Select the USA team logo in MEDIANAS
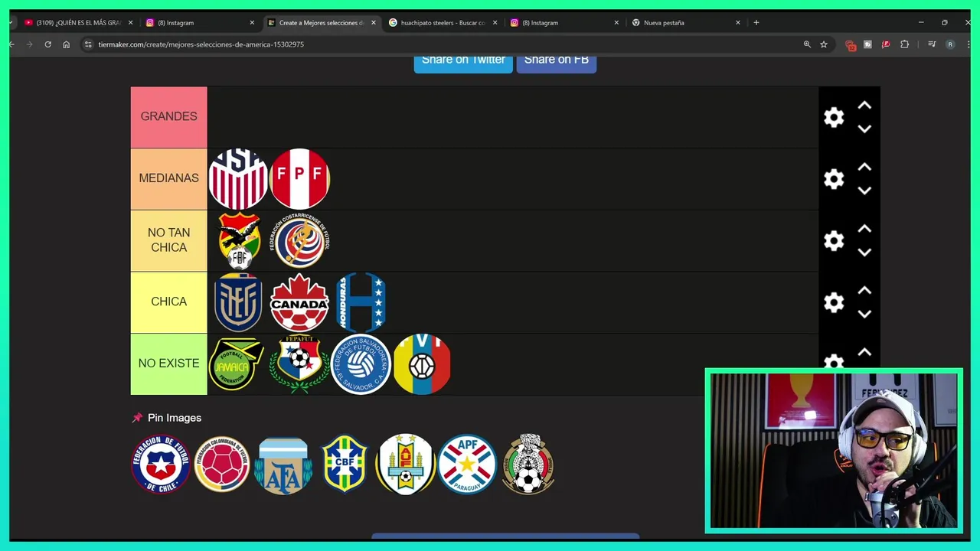This screenshot has height=551, width=980. coord(238,179)
